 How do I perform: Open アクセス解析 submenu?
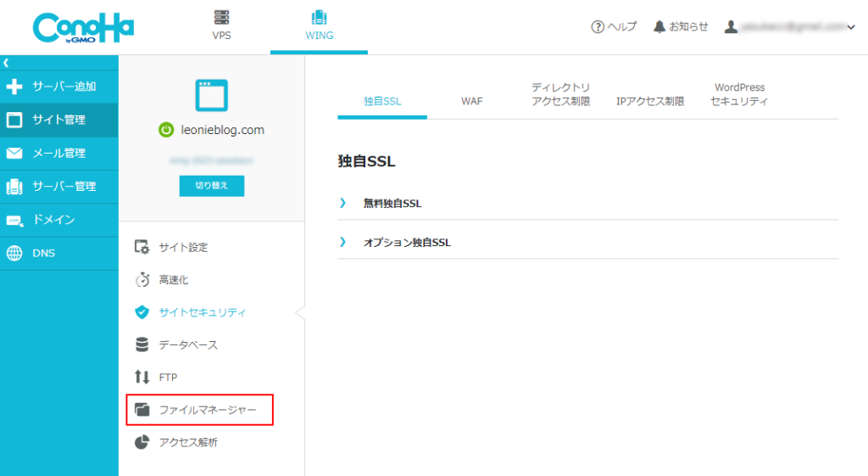(188, 443)
